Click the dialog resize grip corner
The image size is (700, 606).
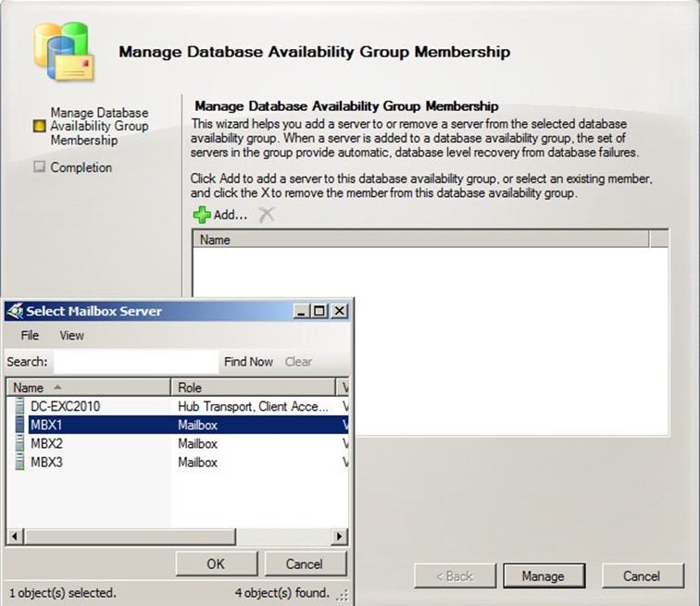pyautogui.click(x=343, y=595)
